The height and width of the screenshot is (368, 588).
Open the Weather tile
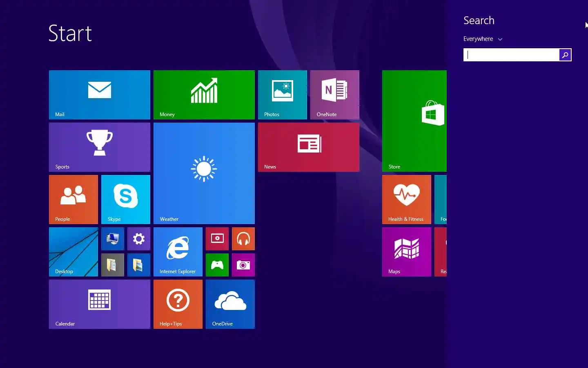[204, 173]
